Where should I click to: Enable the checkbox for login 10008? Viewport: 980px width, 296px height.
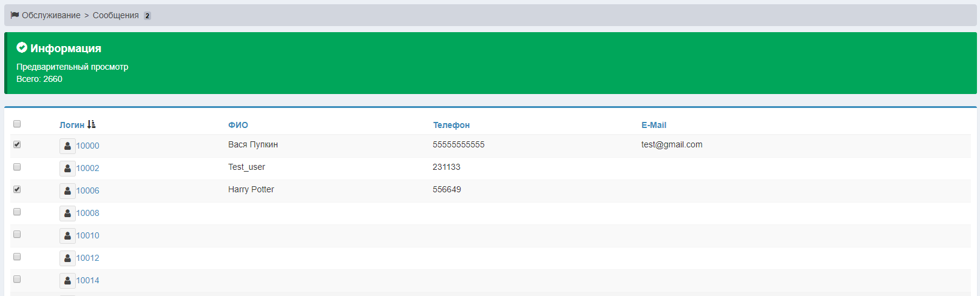(x=17, y=212)
